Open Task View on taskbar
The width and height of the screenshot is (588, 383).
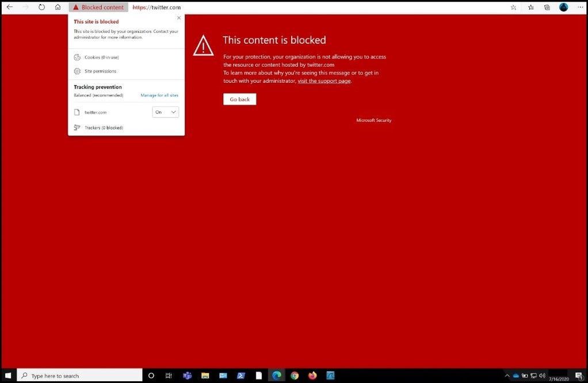(x=169, y=375)
